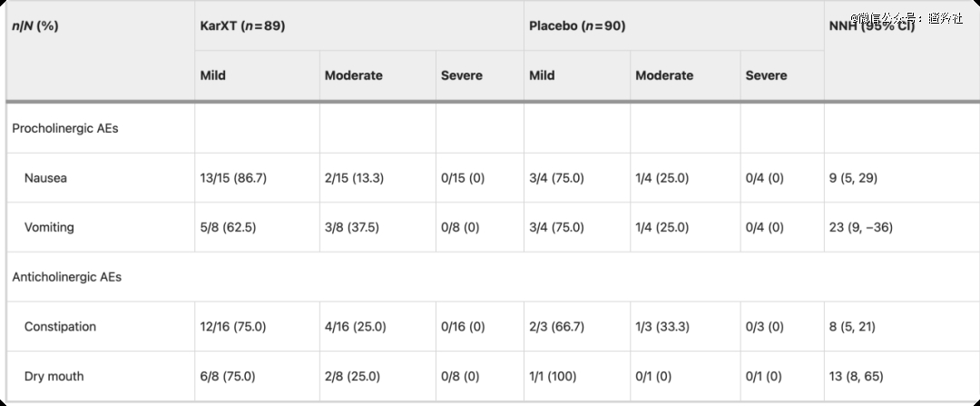Screen dimensions: 980x406
Task: Click the Constipation row label
Action: point(60,326)
